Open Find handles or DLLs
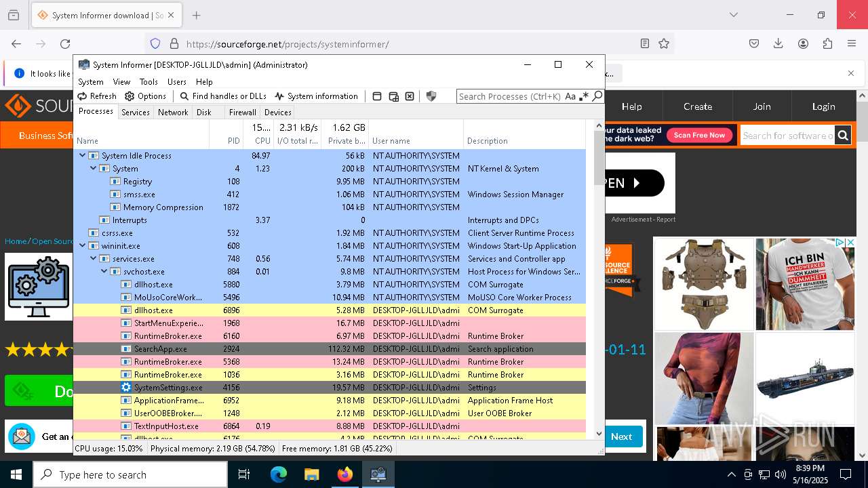 tap(223, 96)
